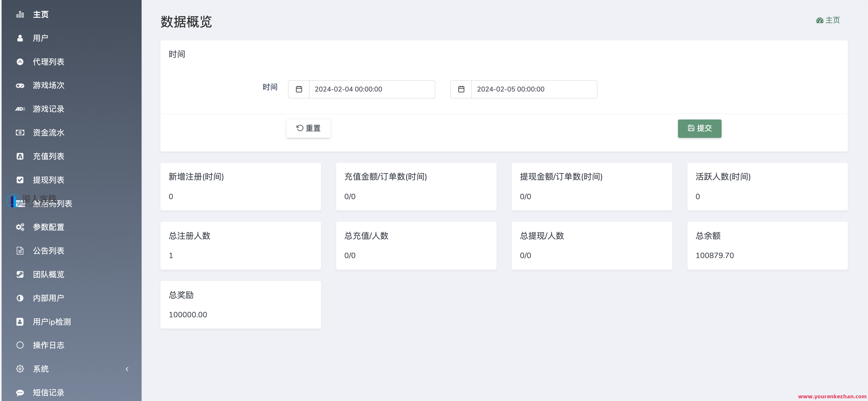Click the left calendar icon for start time
Viewport: 868px width, 401px height.
(x=298, y=89)
